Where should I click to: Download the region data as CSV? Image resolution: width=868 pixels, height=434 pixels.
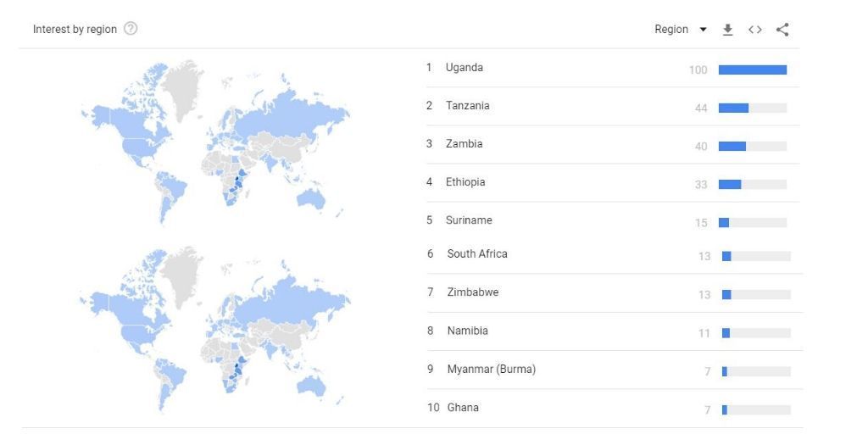pos(727,30)
